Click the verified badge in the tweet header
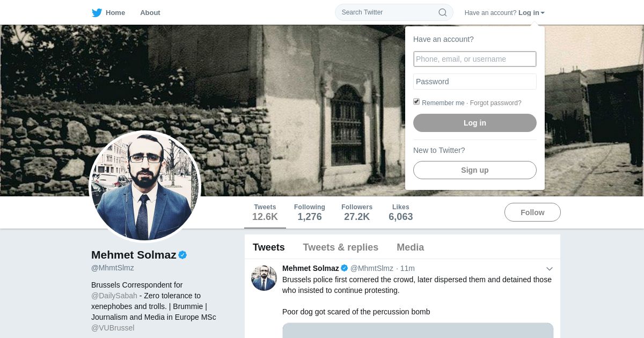 tap(345, 268)
